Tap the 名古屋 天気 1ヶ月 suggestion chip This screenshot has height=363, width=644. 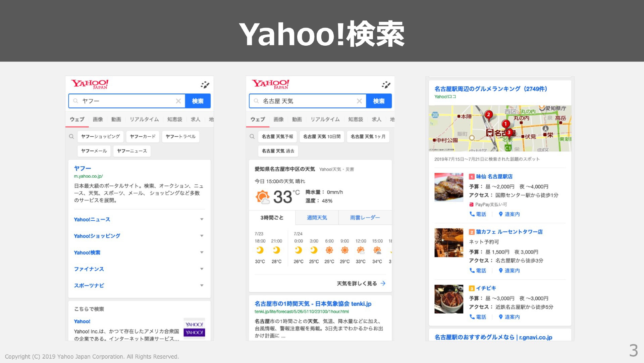coord(368,136)
